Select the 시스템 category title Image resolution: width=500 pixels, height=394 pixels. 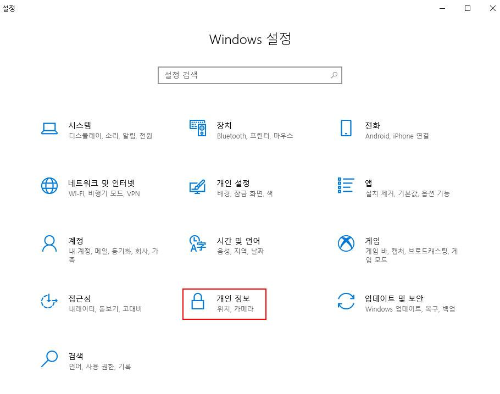(79, 125)
